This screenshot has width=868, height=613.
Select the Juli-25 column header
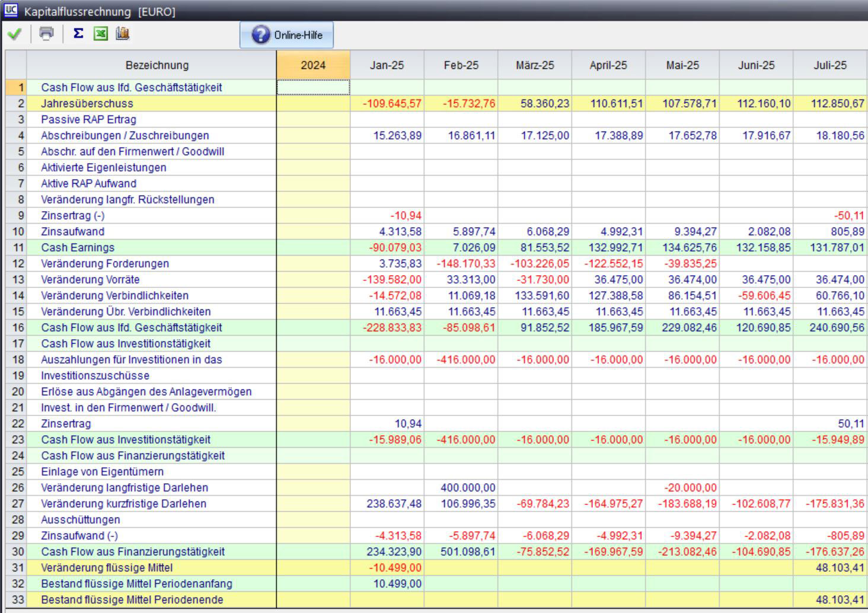coord(829,65)
